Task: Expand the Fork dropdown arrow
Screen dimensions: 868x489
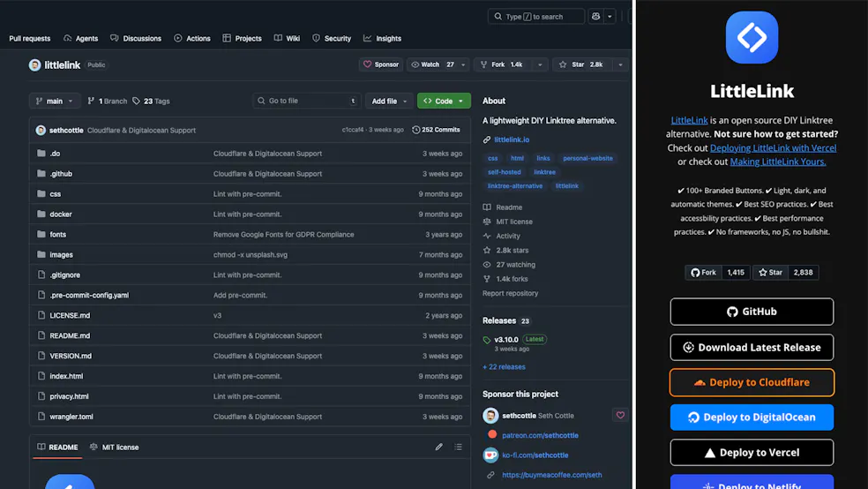Action: click(x=540, y=64)
